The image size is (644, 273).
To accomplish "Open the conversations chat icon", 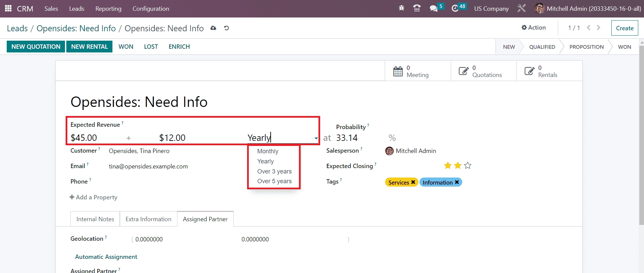I will pos(434,8).
